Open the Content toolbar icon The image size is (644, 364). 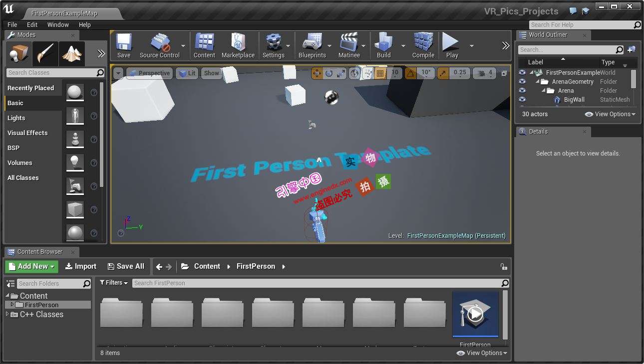point(204,46)
